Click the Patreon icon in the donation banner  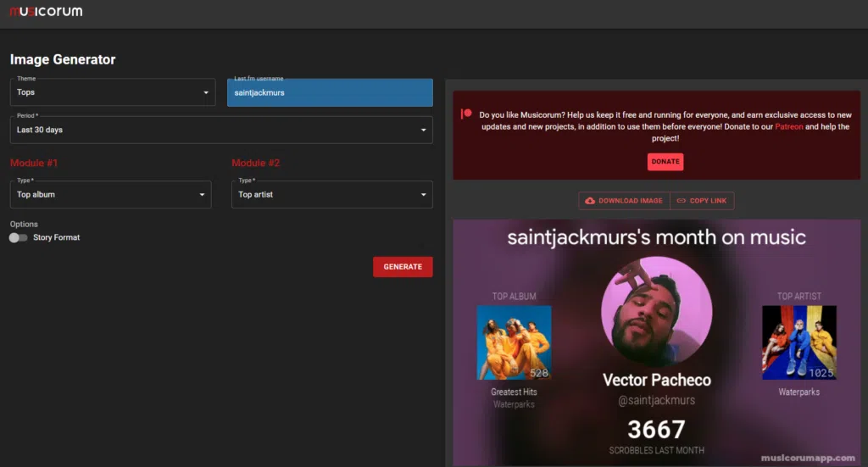click(x=466, y=114)
